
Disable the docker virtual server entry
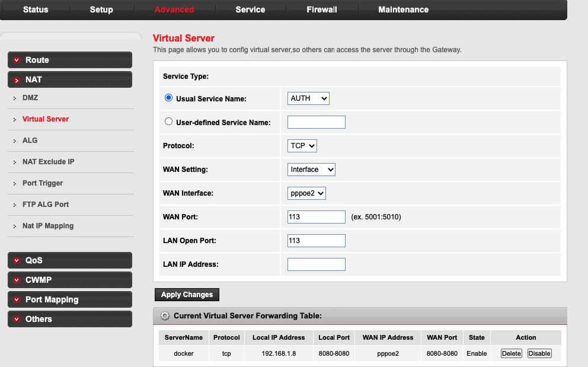tap(539, 353)
